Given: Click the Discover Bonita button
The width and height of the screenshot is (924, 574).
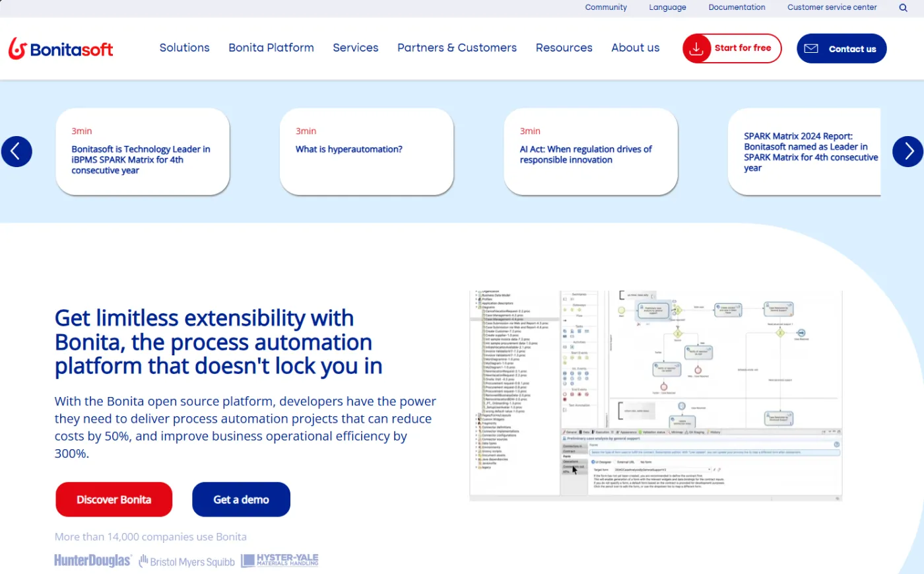Looking at the screenshot, I should (114, 499).
